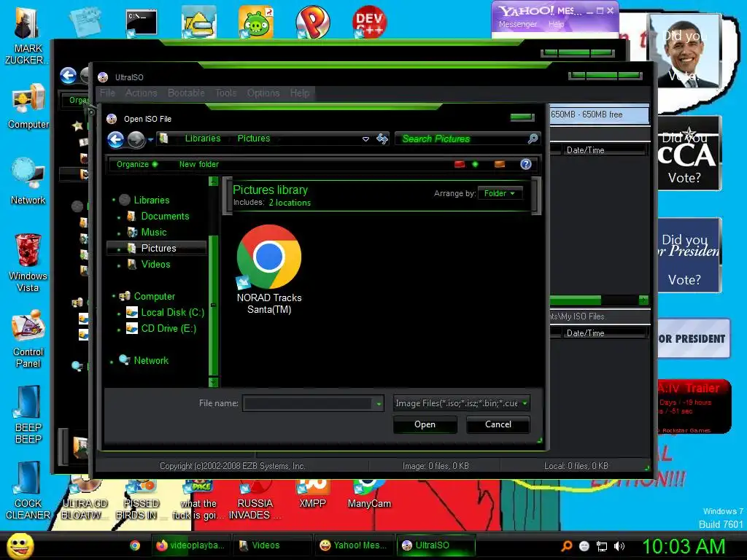This screenshot has height=560, width=747.
Task: Select CD Drive (E:) in the tree
Action: [x=169, y=329]
